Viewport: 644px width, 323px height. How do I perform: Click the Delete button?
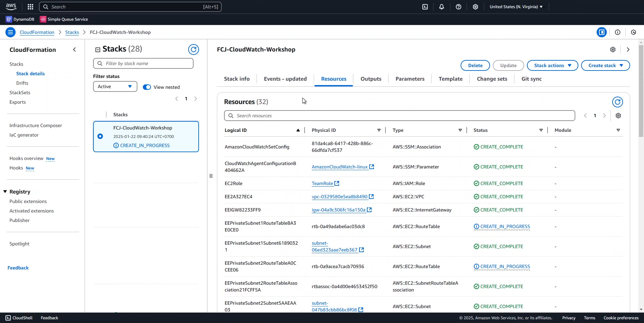coord(475,65)
